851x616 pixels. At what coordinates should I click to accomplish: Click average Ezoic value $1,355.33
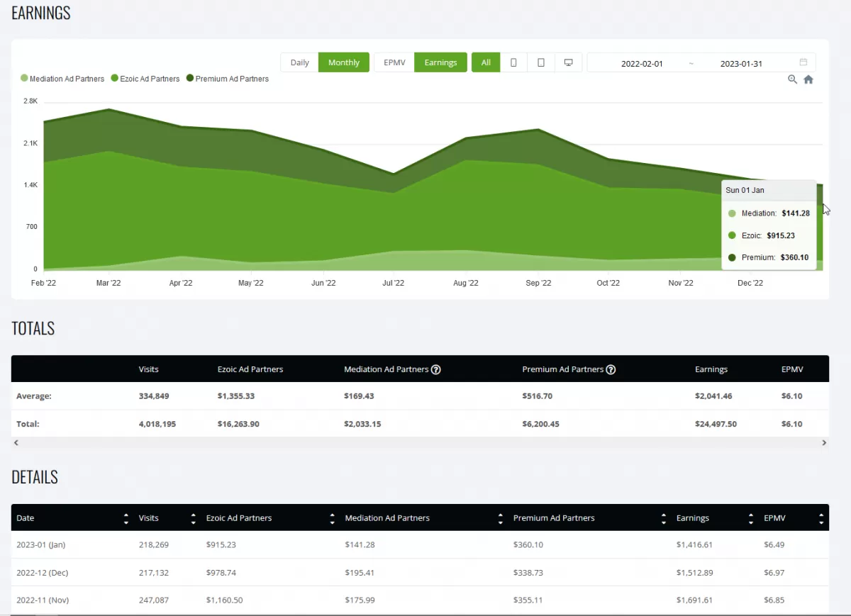pyautogui.click(x=236, y=396)
